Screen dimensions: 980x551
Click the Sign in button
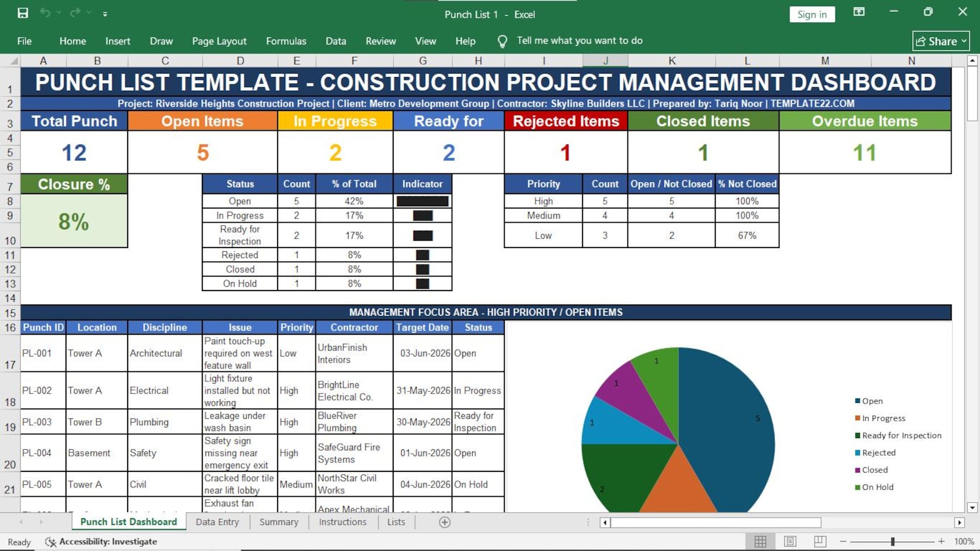[x=812, y=14]
